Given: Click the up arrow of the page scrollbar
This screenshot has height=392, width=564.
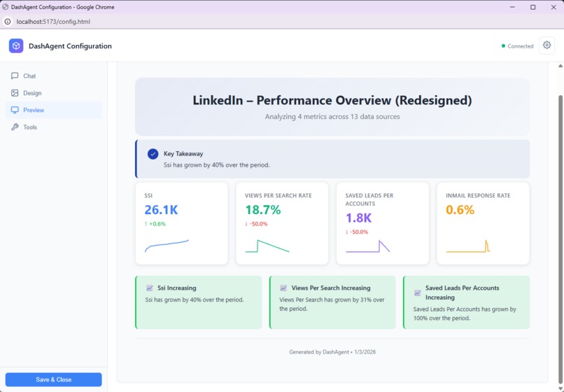Looking at the screenshot, I should click(x=560, y=66).
